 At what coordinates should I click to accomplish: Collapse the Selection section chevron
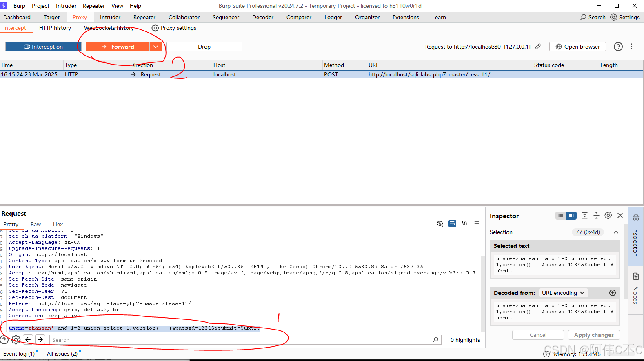coord(616,232)
